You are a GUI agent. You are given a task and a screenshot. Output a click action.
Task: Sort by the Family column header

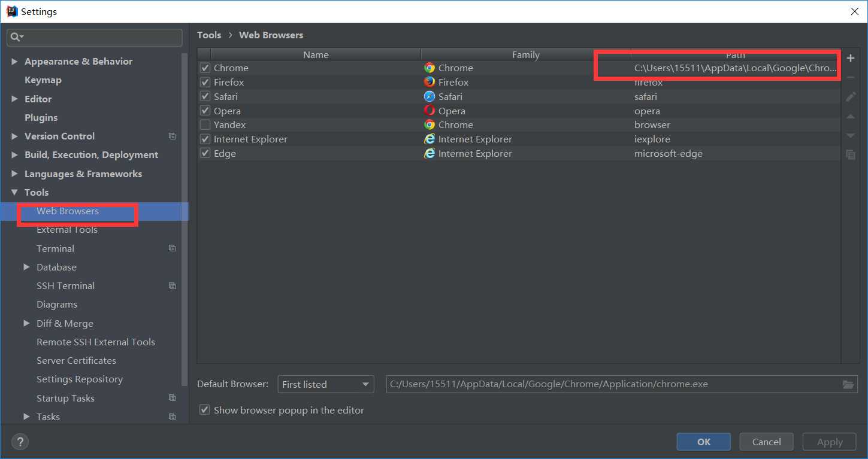(526, 54)
